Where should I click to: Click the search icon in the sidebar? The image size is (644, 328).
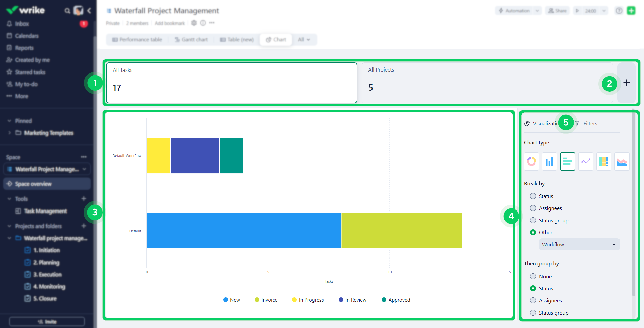pos(67,10)
